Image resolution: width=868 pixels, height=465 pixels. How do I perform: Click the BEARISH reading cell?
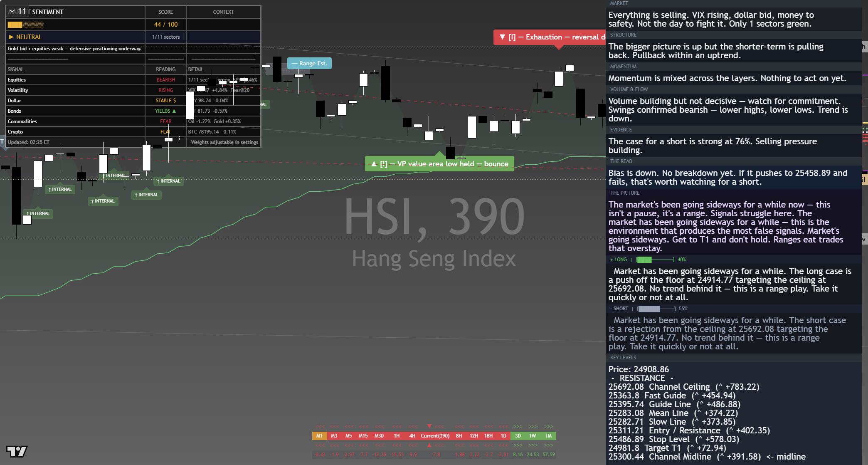(x=165, y=80)
